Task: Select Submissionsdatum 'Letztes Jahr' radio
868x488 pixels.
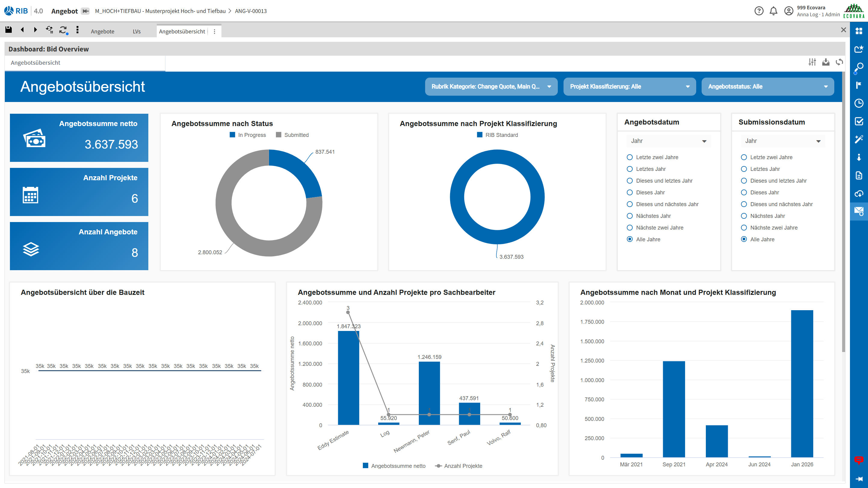Action: 744,169
